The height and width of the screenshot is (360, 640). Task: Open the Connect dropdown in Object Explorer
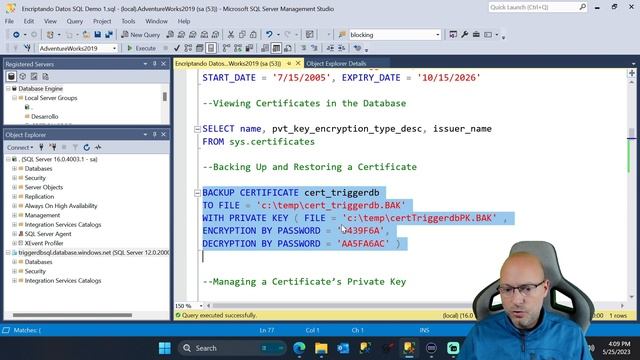pos(20,147)
